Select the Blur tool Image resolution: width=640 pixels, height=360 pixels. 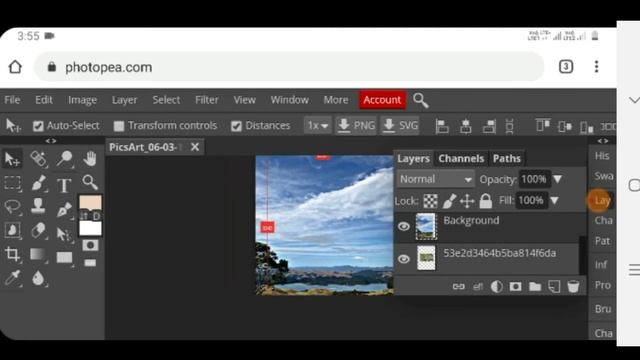[38, 278]
